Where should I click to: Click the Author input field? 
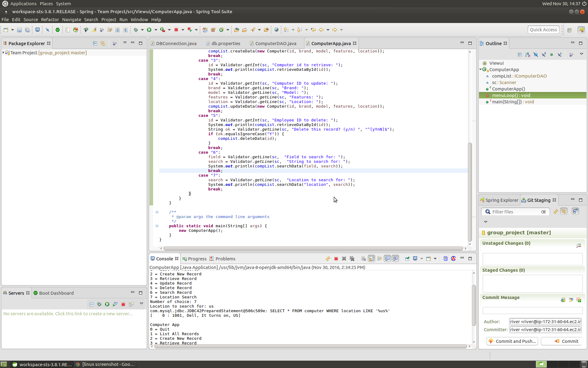click(x=545, y=322)
